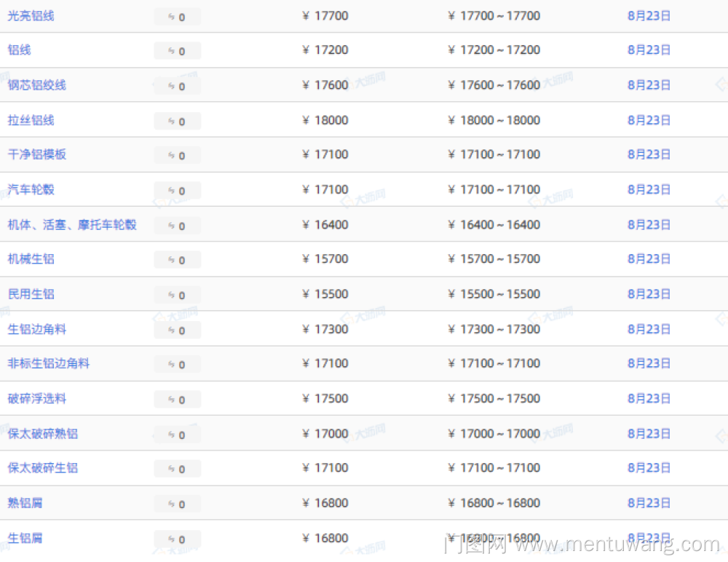
Task: Click the 8月23日 date in the 铝线 row
Action: (x=649, y=50)
